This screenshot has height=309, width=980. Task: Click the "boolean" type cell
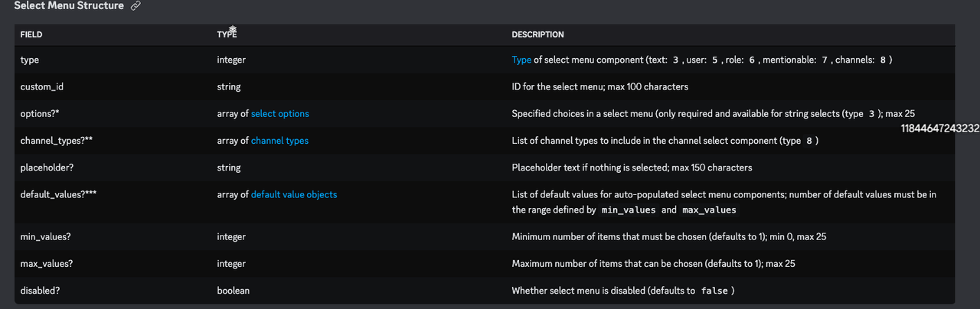pos(233,291)
